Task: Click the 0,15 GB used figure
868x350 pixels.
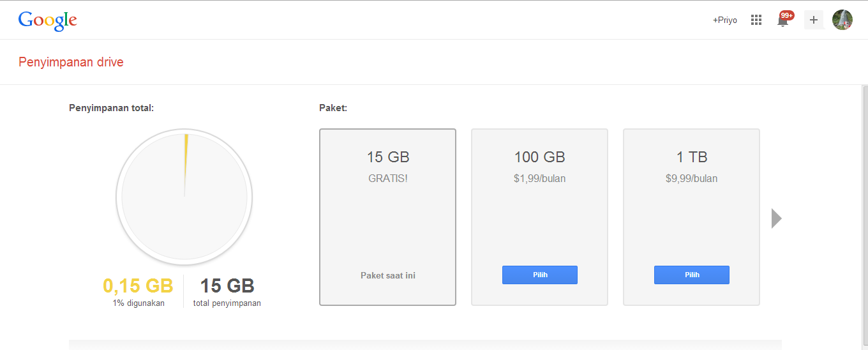Action: (138, 285)
